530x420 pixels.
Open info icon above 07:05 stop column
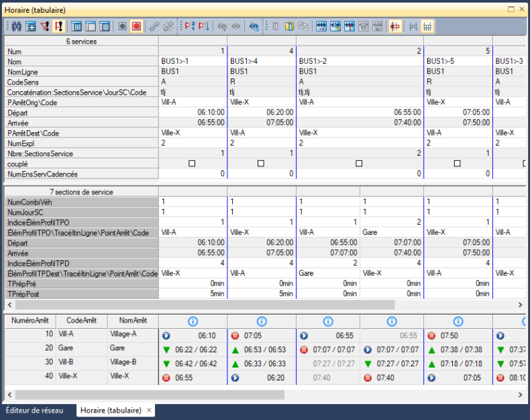pyautogui.click(x=261, y=321)
